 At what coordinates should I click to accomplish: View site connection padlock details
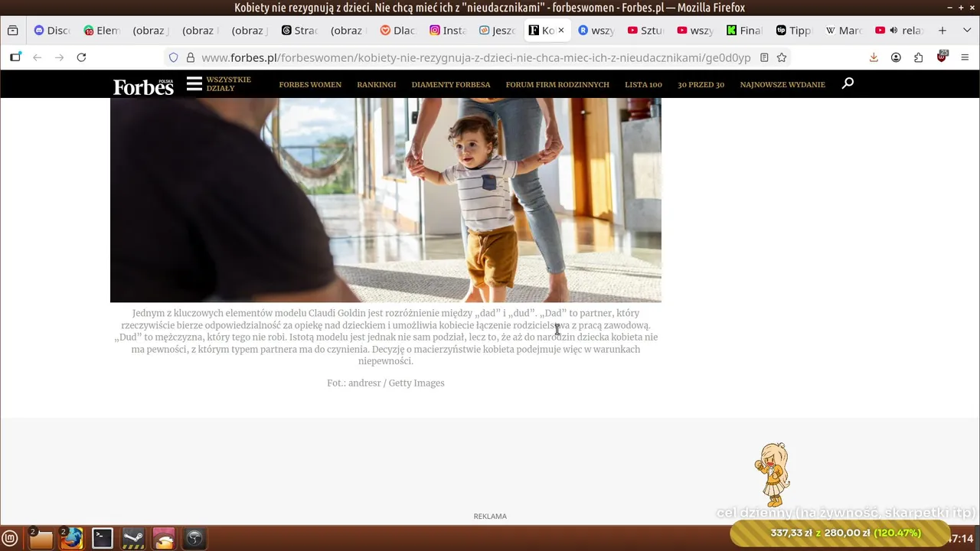(191, 57)
